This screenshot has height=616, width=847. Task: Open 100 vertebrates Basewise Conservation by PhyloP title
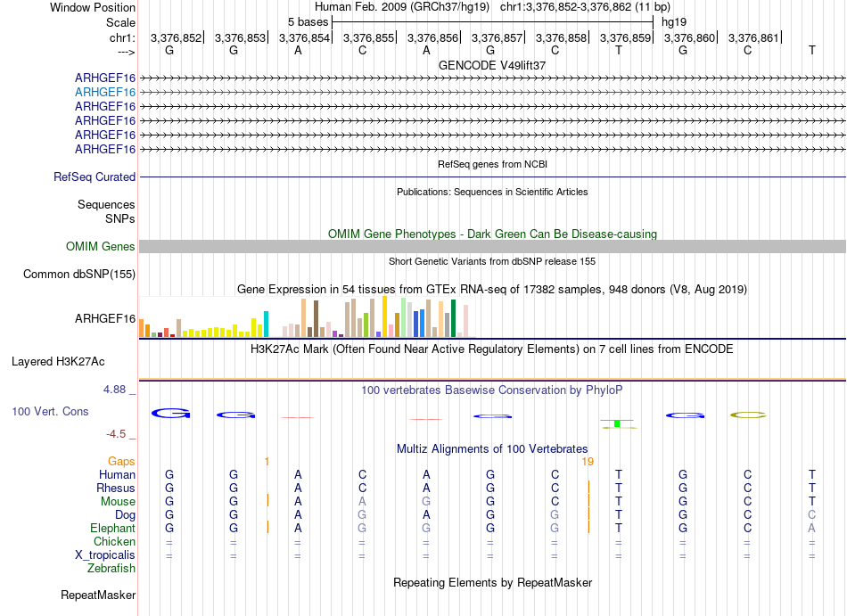pyautogui.click(x=492, y=390)
